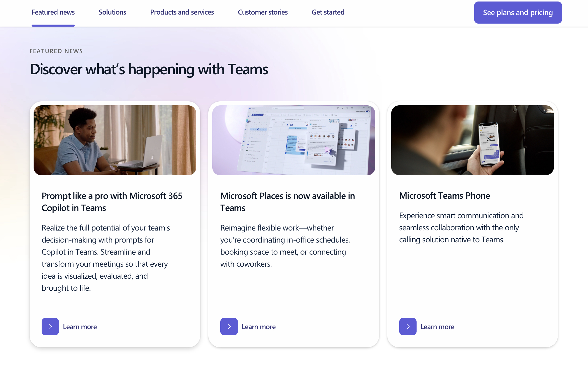The height and width of the screenshot is (377, 588).
Task: Follow Learn more link for Copilot in Teams
Action: tap(80, 327)
